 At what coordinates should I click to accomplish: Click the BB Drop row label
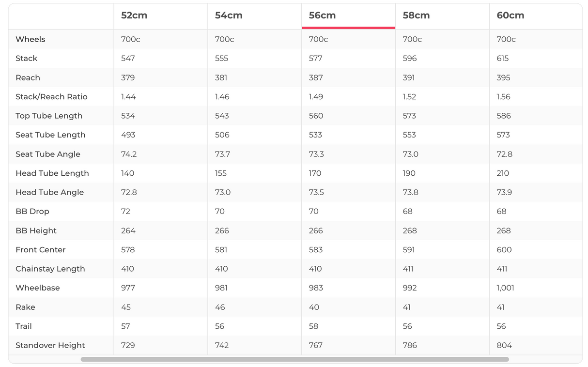32,212
